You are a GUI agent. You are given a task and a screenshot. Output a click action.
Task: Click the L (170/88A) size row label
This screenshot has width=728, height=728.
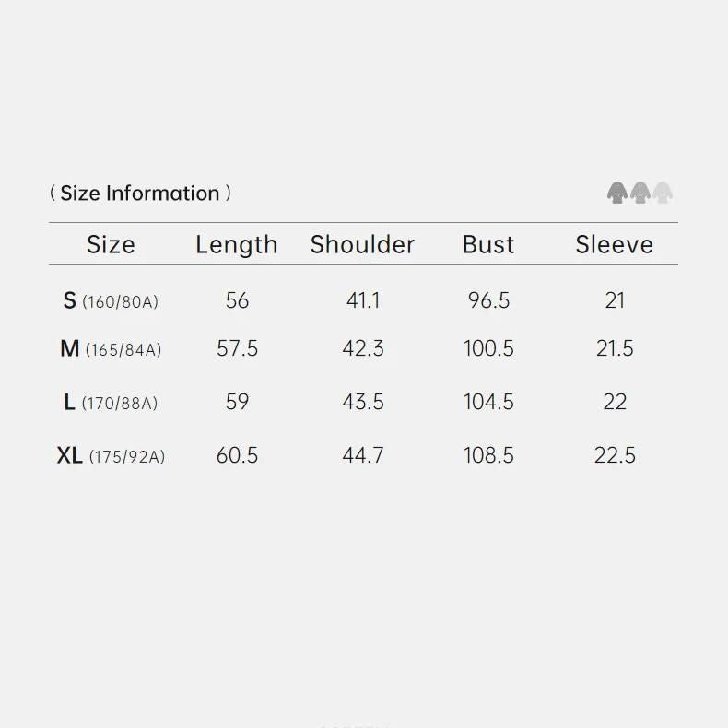[111, 403]
